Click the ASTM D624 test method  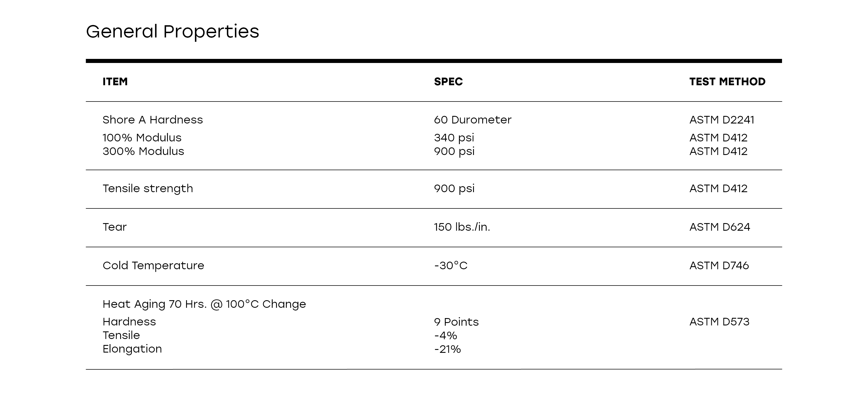pos(719,227)
